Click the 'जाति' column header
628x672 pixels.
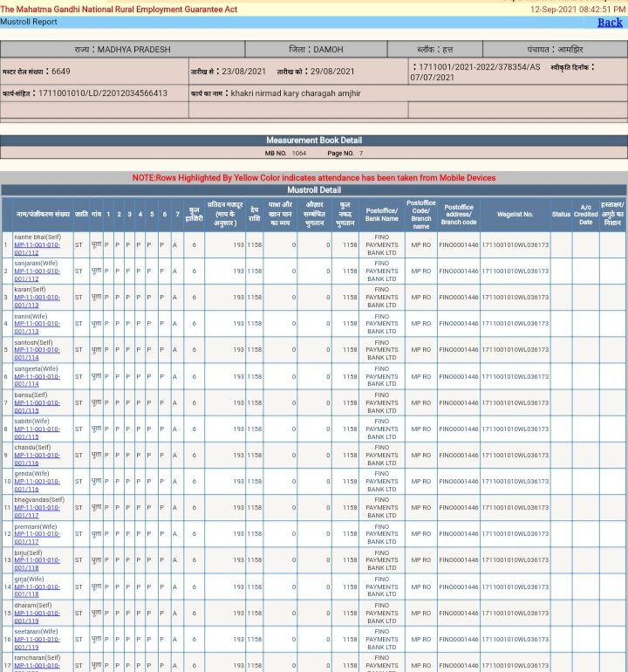[81, 215]
